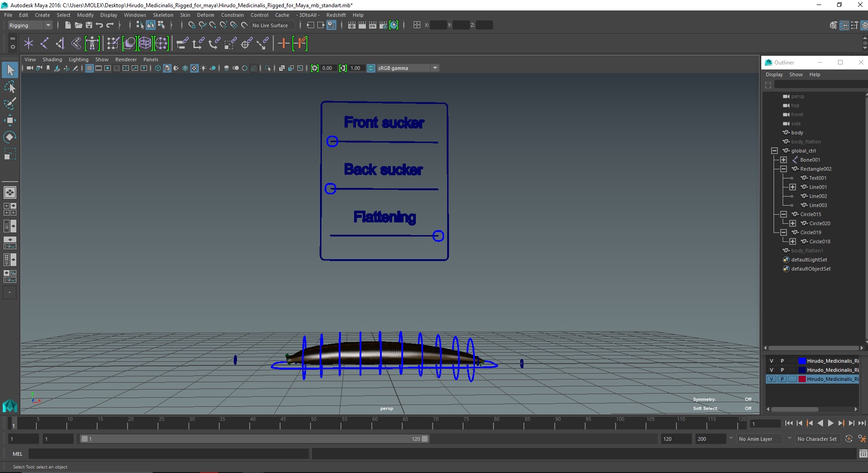Open Paint Skin Weights shelf tool
Image resolution: width=868 pixels, height=473 pixels.
pyautogui.click(x=113, y=44)
